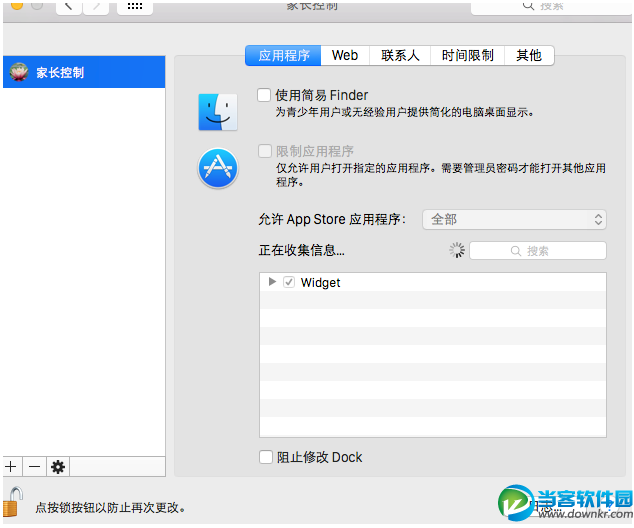
Task: Switch to the 联系人 tab
Action: (x=400, y=55)
